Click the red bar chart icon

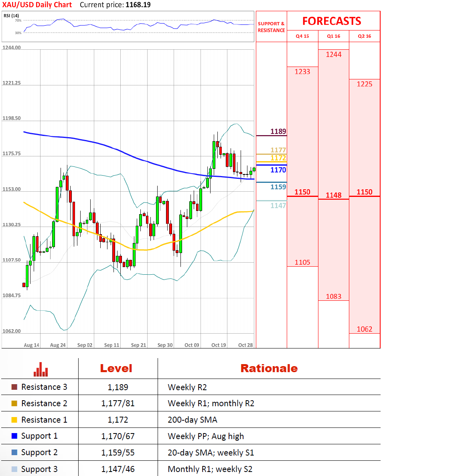41,369
